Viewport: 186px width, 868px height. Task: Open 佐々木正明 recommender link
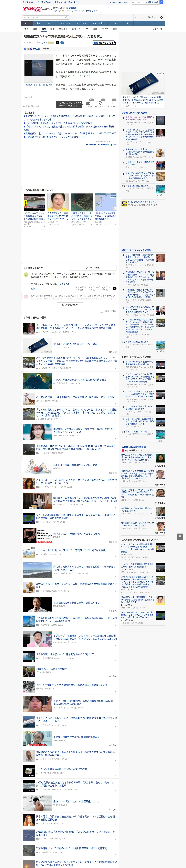pos(34,49)
